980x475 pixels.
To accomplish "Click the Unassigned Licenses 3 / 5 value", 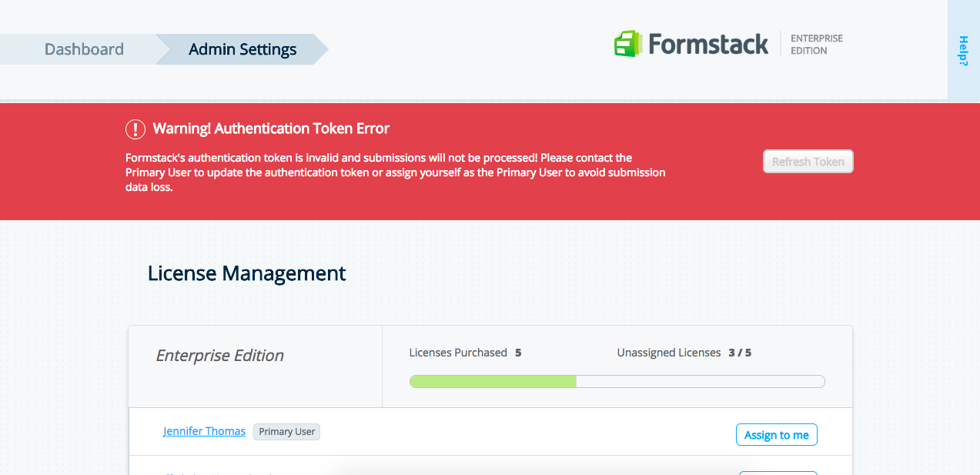I will [739, 353].
